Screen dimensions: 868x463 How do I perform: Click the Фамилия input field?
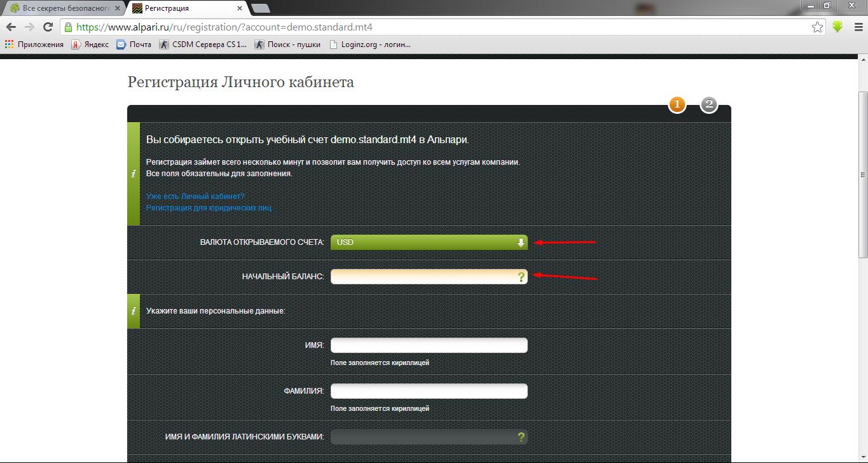point(429,391)
